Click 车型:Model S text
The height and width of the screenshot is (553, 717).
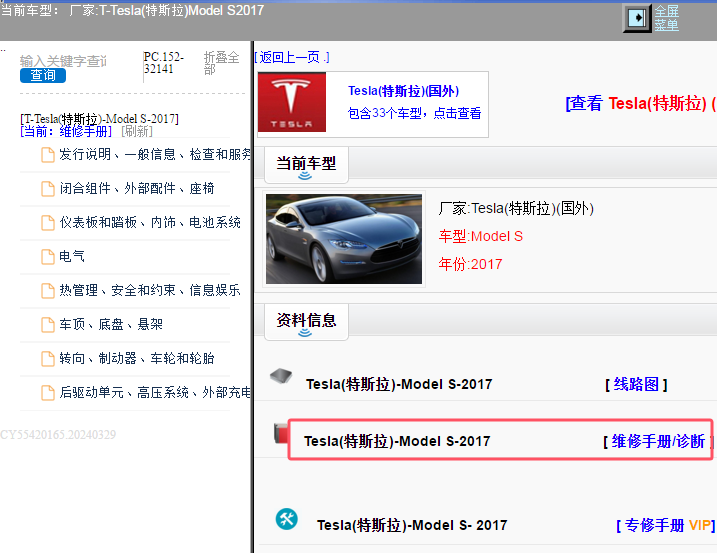[481, 236]
